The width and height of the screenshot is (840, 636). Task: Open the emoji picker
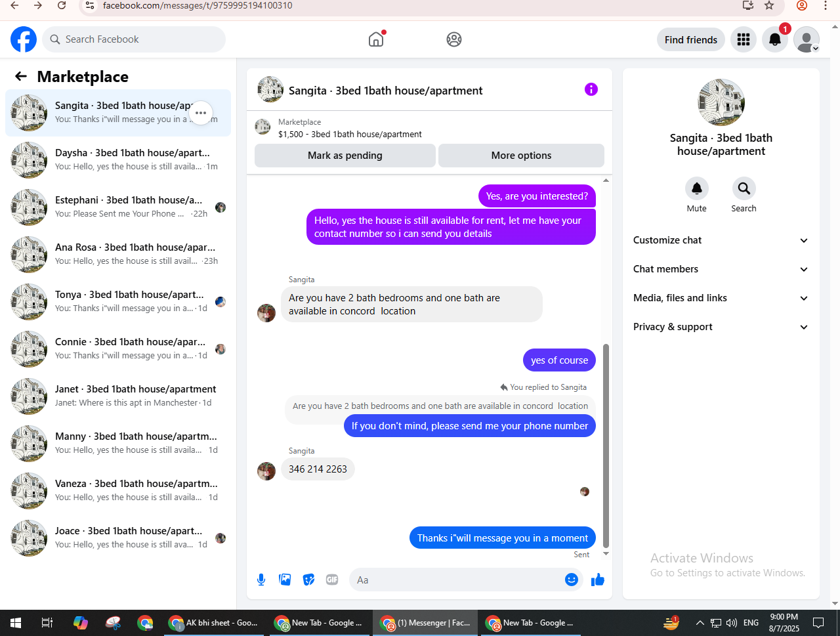[572, 580]
